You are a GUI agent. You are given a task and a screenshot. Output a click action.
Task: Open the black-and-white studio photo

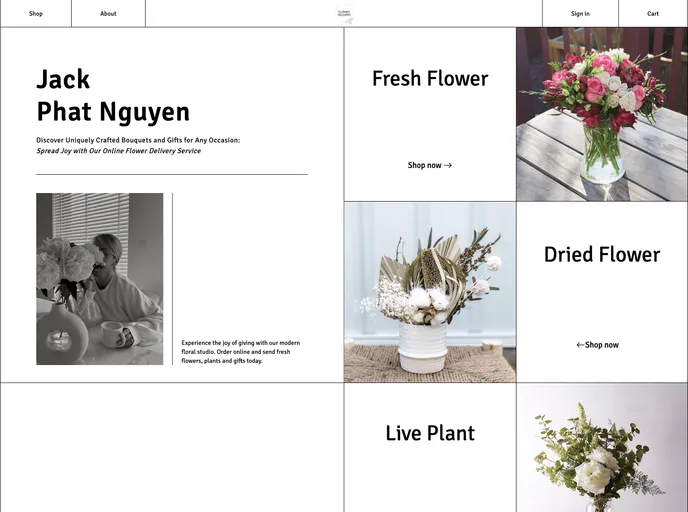(x=100, y=279)
